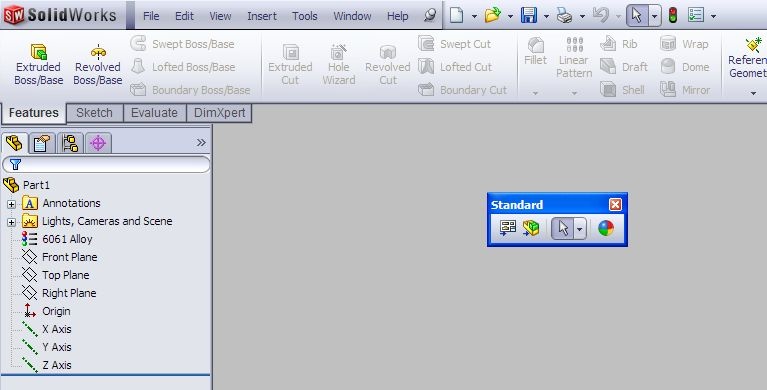Click the color wheel icon in Standard toolbar
Image resolution: width=767 pixels, height=390 pixels.
[606, 228]
